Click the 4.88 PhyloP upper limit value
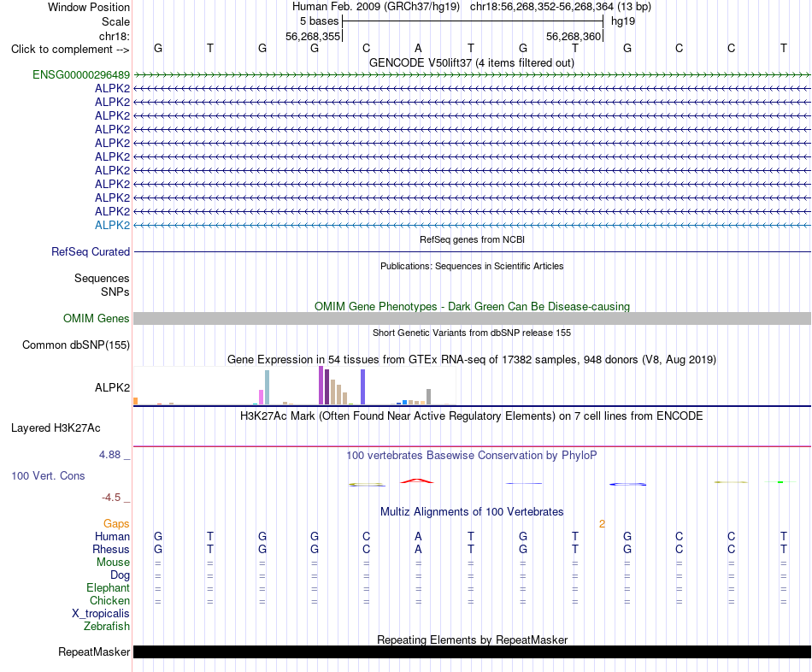This screenshot has width=812, height=672. click(x=109, y=454)
